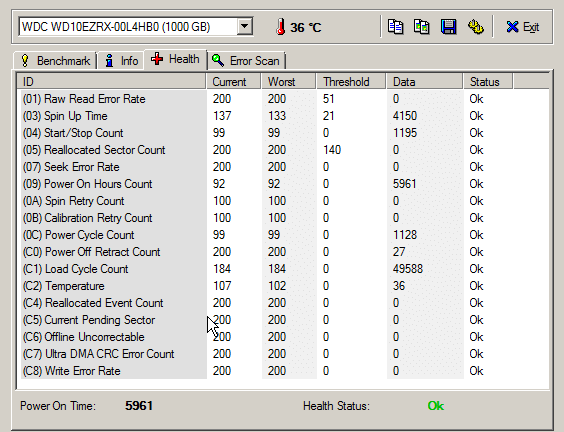Click the Spin Up Time current value 137

[x=222, y=116]
